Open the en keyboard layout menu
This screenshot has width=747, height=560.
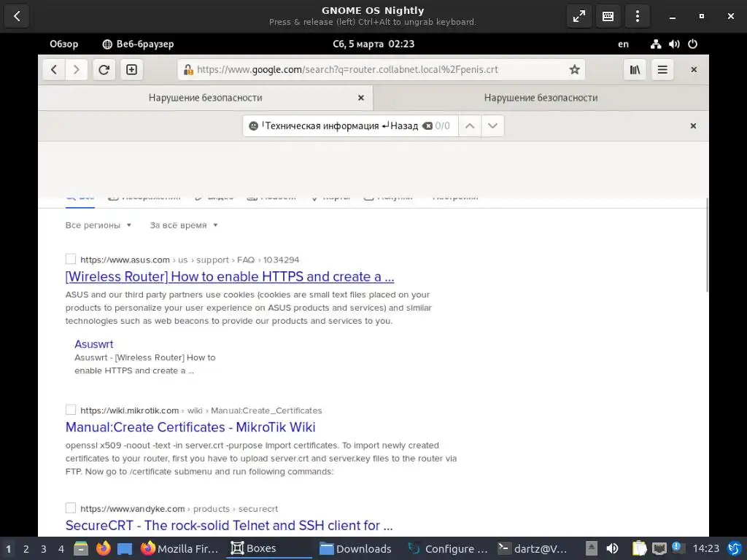pyautogui.click(x=623, y=44)
